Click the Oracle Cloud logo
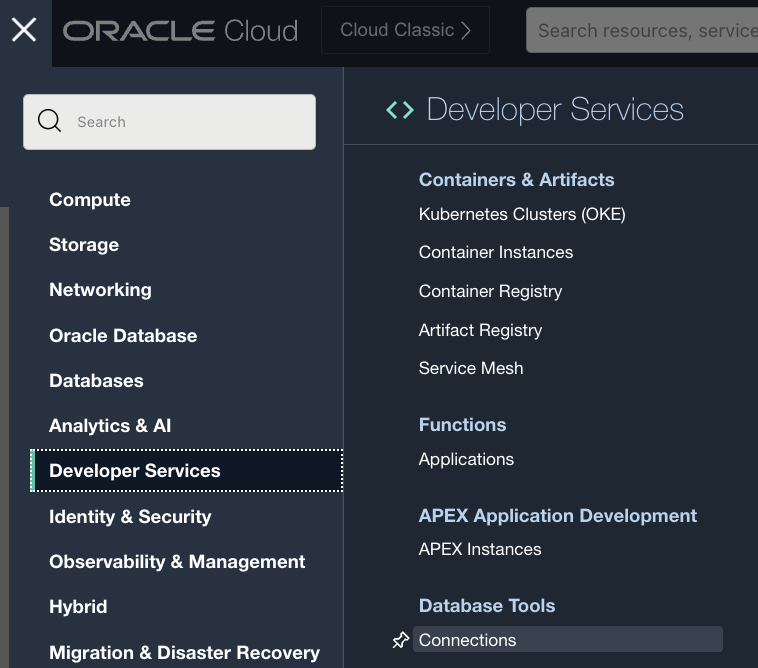The height and width of the screenshot is (668, 758). pyautogui.click(x=181, y=31)
